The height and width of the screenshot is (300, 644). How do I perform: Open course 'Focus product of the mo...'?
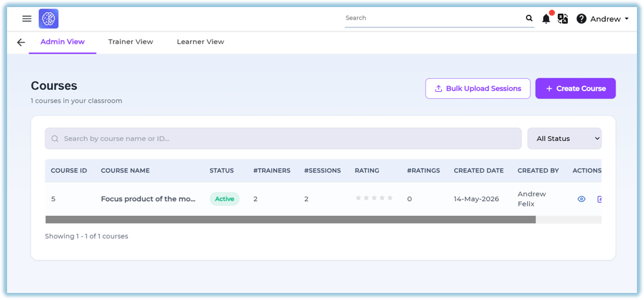149,199
